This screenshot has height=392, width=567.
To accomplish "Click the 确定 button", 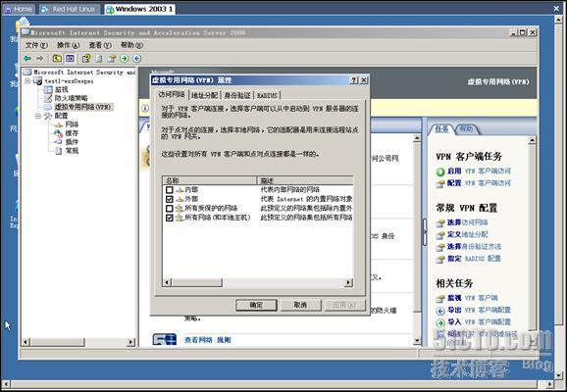I will [x=256, y=305].
